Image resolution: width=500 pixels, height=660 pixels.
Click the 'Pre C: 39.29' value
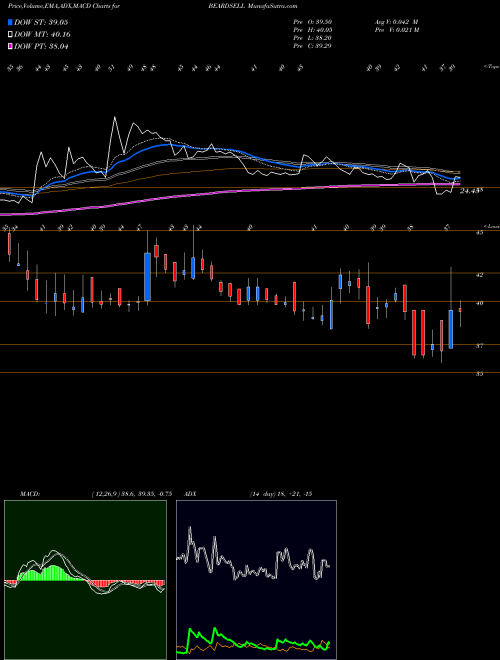click(x=313, y=46)
